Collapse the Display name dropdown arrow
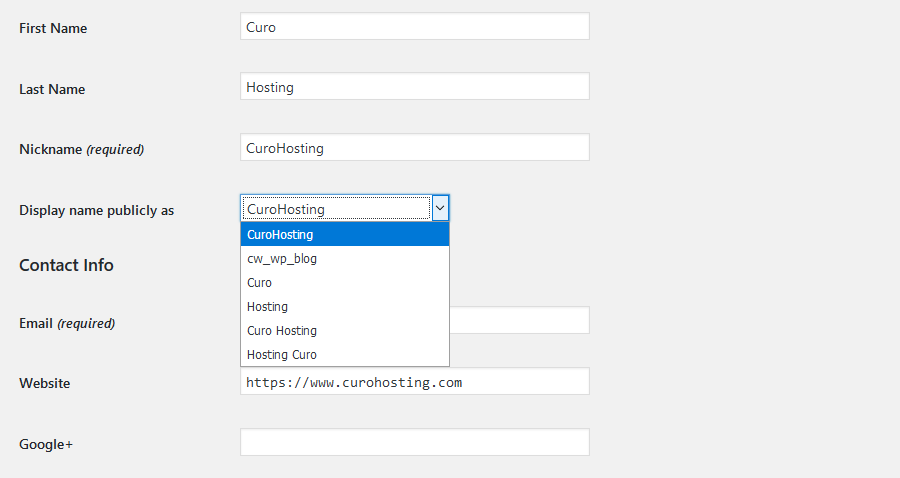The height and width of the screenshot is (478, 900). 440,208
